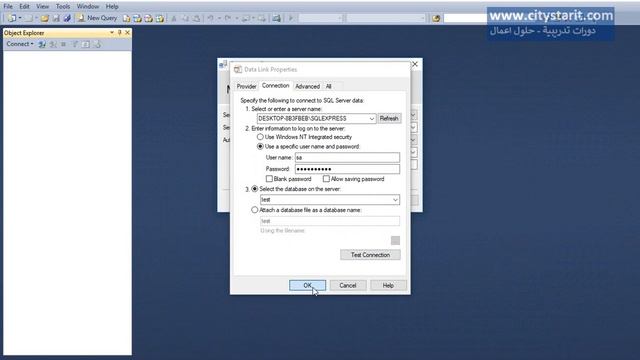The image size is (640, 360).
Task: Close the Object Explorer panel
Action: tap(127, 32)
